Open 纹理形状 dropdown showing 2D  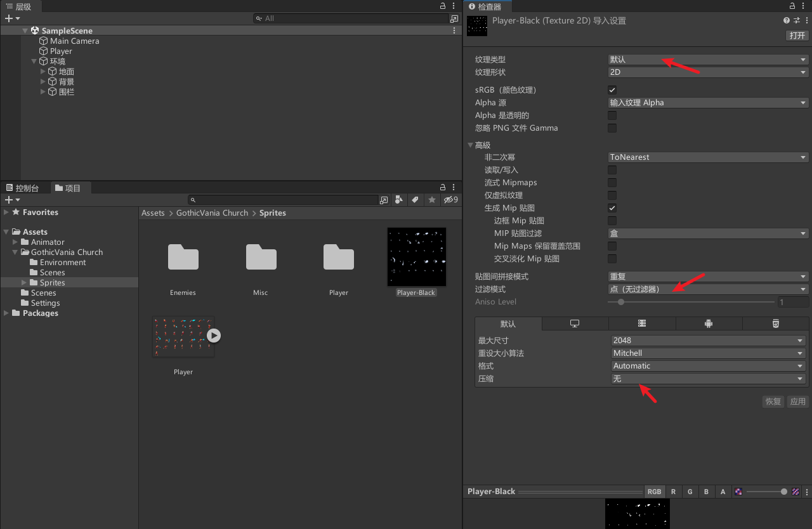tap(708, 72)
